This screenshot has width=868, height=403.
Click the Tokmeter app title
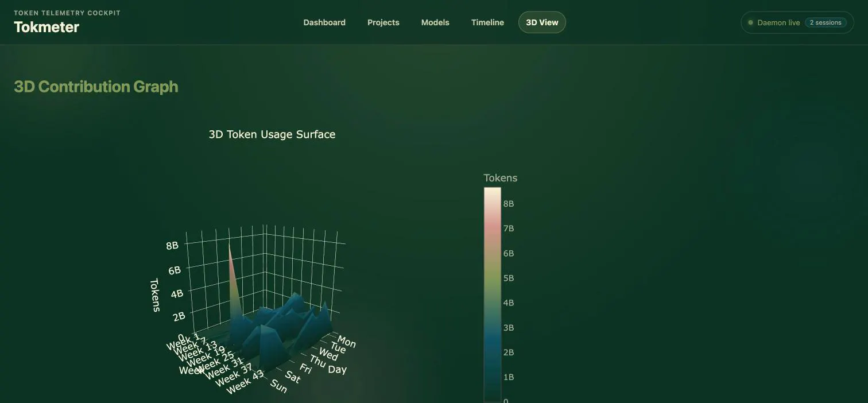pos(46,27)
